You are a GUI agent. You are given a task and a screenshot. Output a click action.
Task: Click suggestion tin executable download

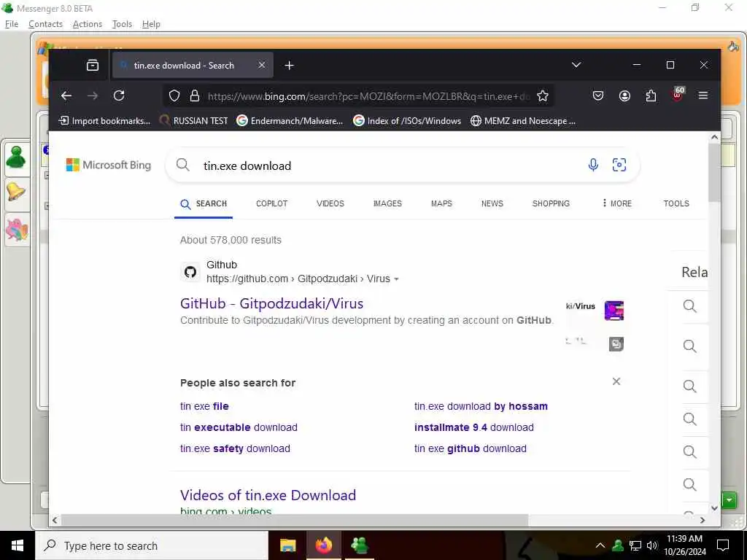[x=239, y=427]
